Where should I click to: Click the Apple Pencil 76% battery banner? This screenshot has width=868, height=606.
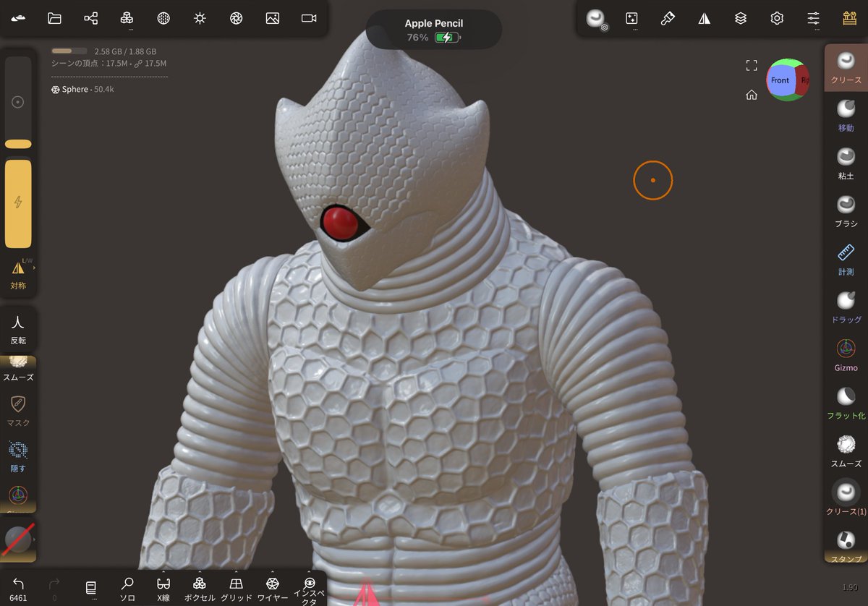433,30
